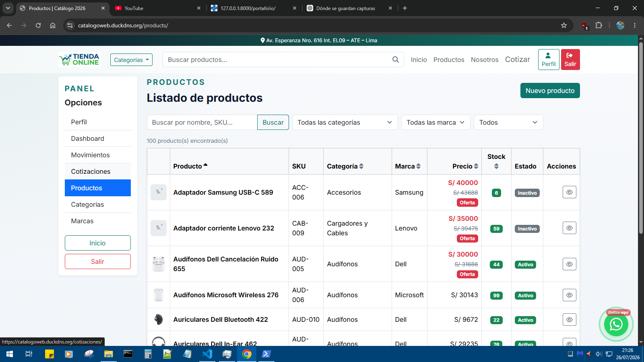Image resolution: width=644 pixels, height=362 pixels.
Task: Click the Auriculares Dell Bluetooth 422 thumbnail
Action: (x=159, y=319)
